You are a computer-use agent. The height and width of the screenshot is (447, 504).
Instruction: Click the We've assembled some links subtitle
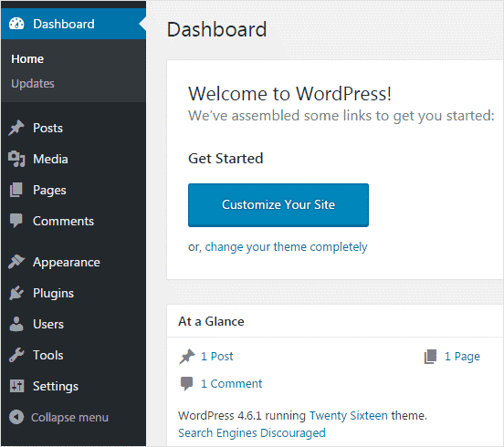[x=341, y=116]
